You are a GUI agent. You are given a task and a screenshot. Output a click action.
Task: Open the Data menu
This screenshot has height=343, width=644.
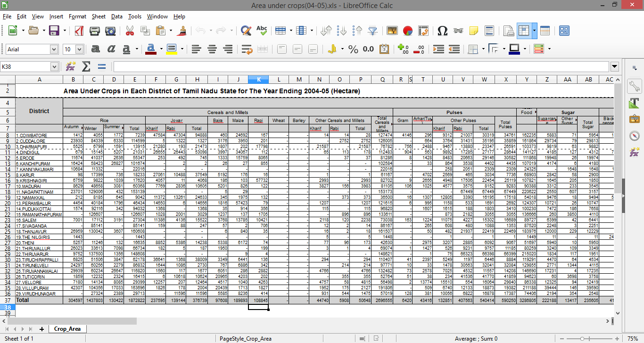tap(116, 16)
